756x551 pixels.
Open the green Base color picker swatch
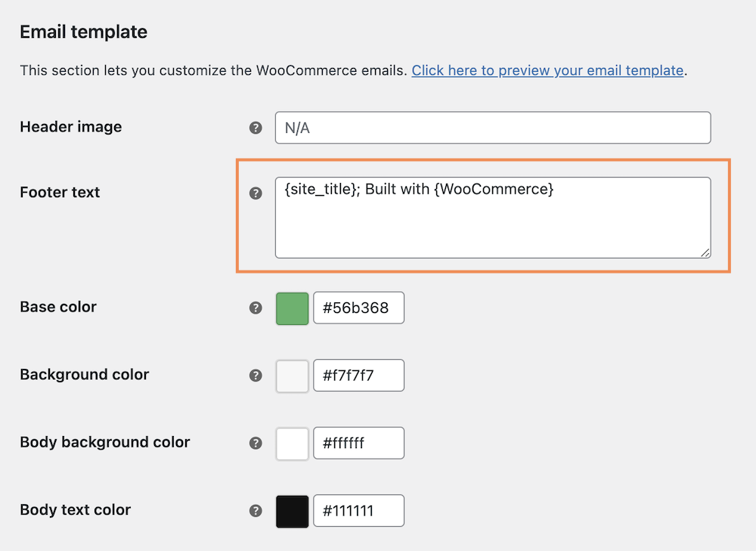(292, 308)
